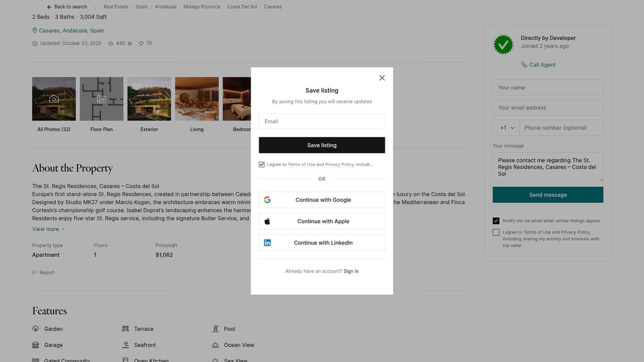
Task: Click the green verified badge icon
Action: 503,45
